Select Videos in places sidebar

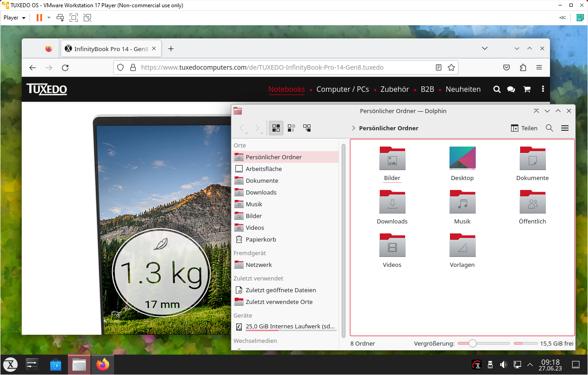(286, 228)
